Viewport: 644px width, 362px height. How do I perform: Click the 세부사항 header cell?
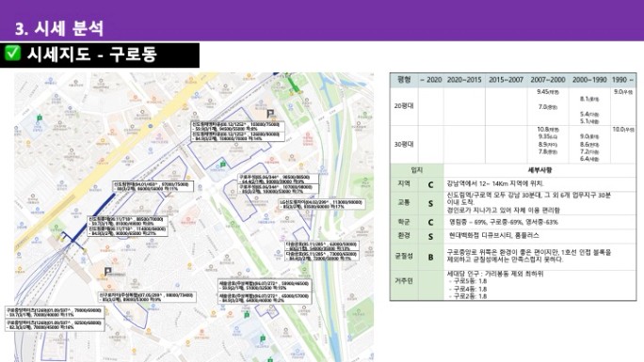pyautogui.click(x=539, y=170)
